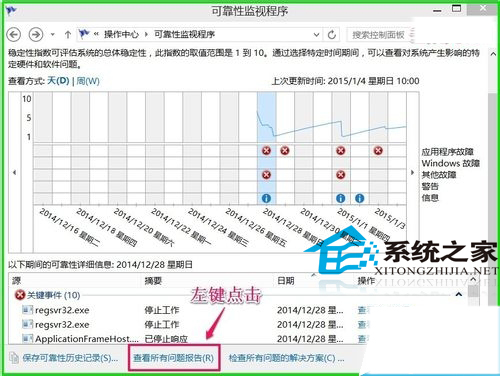This screenshot has width=500, height=376.
Task: Switch view to 周(W)
Action: pos(88,81)
